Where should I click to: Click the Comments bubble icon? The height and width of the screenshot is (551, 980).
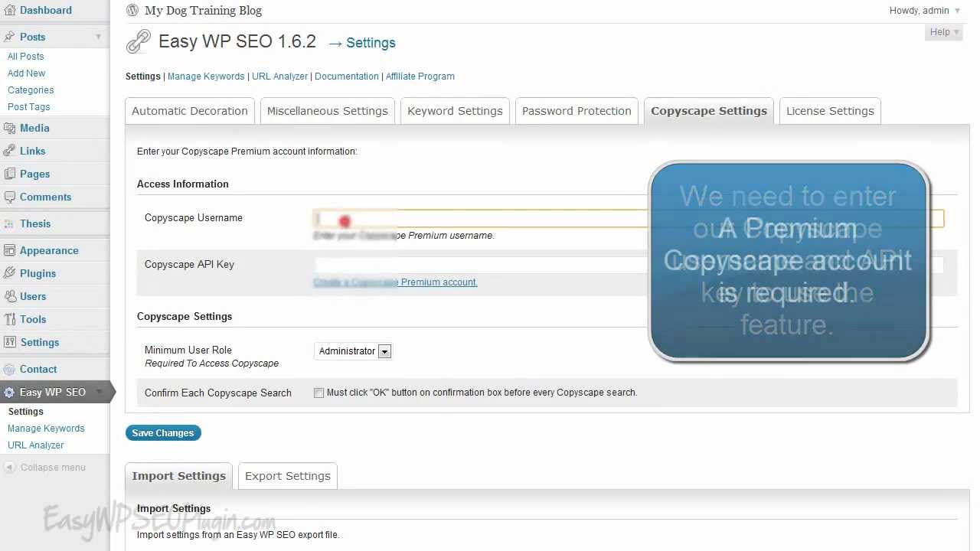coord(9,197)
